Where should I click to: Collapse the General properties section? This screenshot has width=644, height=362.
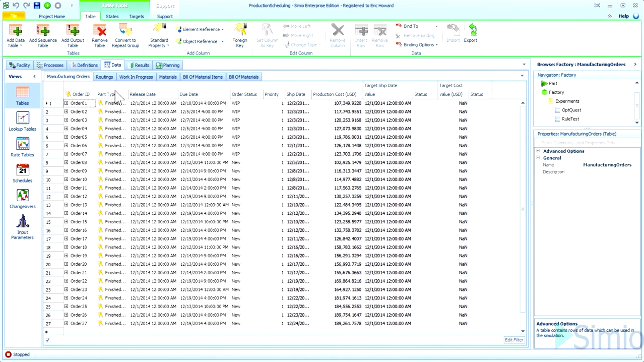pos(538,158)
